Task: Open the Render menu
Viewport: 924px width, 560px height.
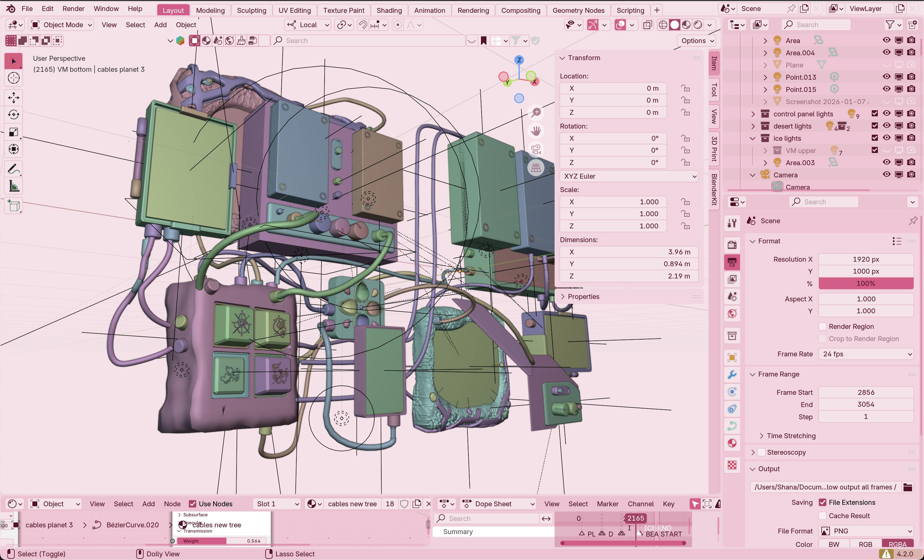Action: pos(73,9)
